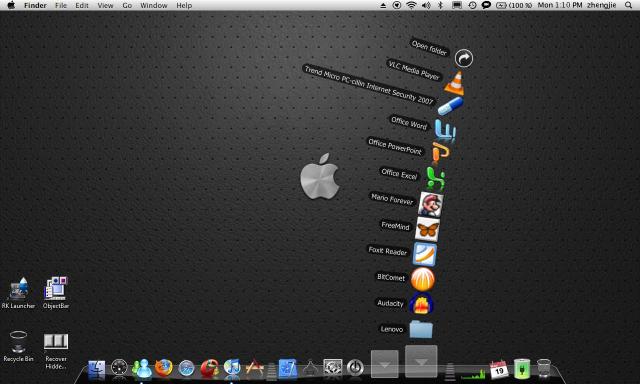
Task: Click the battery 100% indicator
Action: click(514, 5)
